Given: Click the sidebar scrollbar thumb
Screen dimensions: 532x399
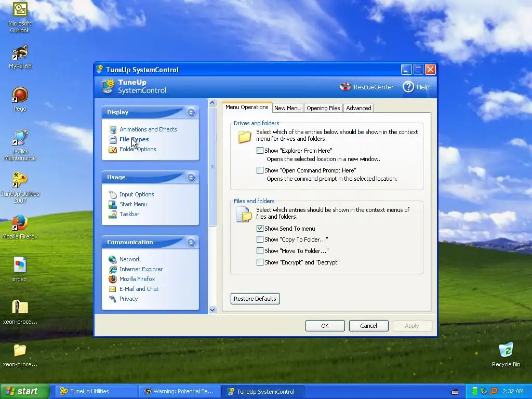Looking at the screenshot, I should (212, 167).
